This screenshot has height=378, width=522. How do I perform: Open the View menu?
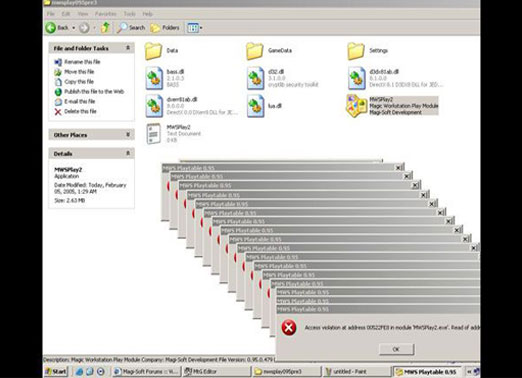tap(83, 14)
